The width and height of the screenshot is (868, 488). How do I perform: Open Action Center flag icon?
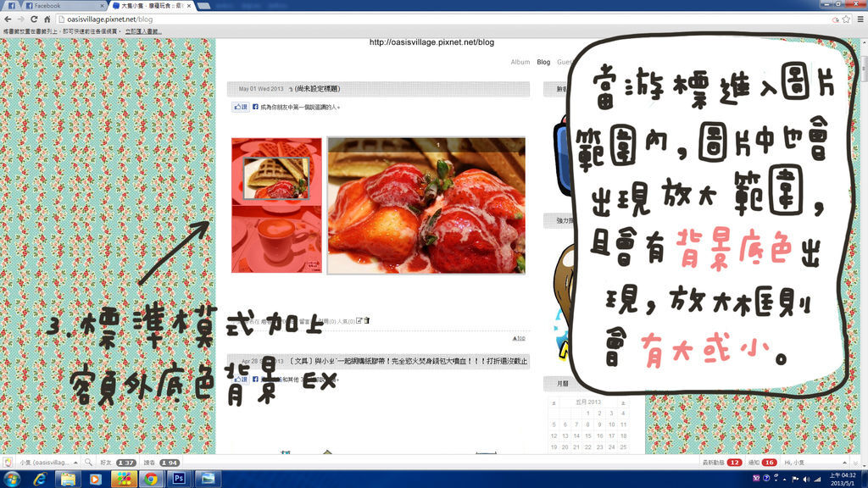[795, 480]
